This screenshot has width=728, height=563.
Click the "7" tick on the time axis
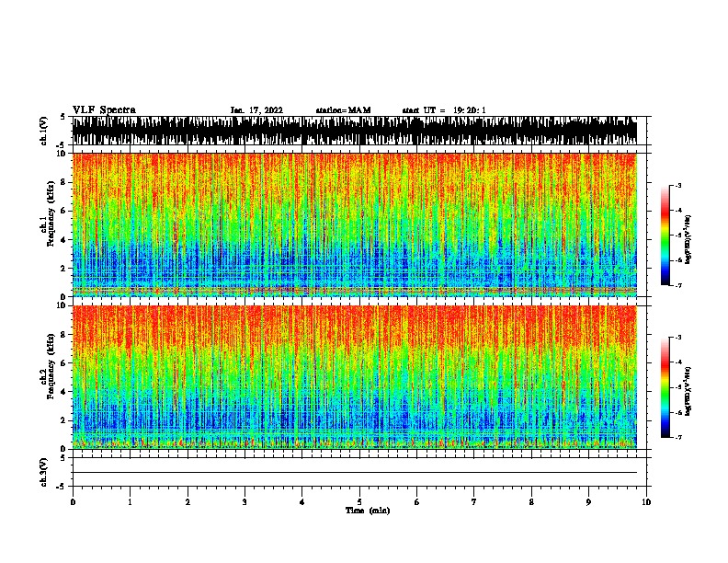tap(474, 502)
